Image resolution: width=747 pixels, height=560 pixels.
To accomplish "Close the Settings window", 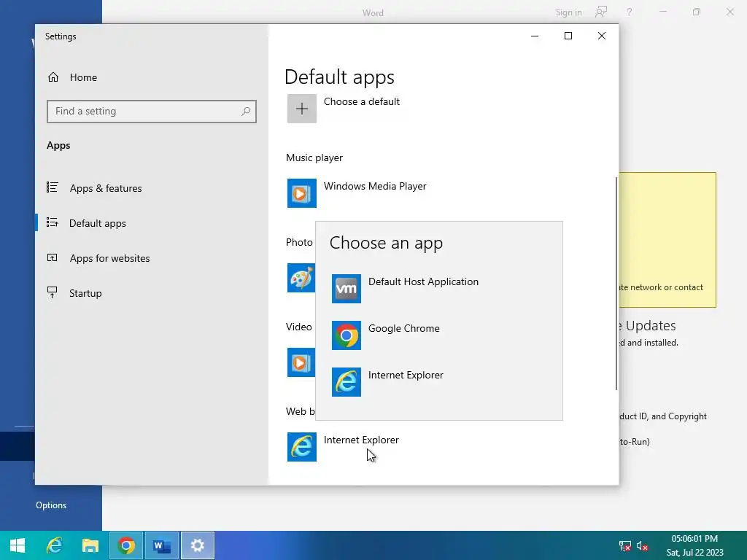I will pyautogui.click(x=602, y=36).
